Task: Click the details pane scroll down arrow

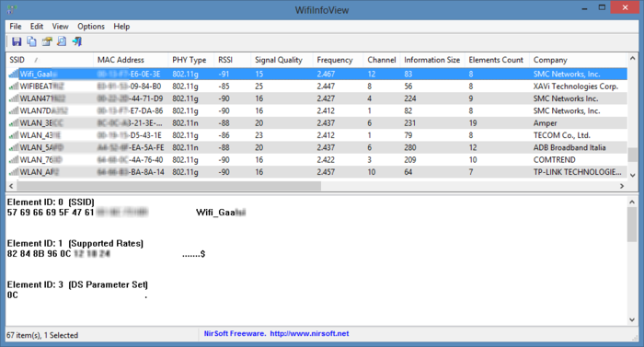Action: point(633,319)
